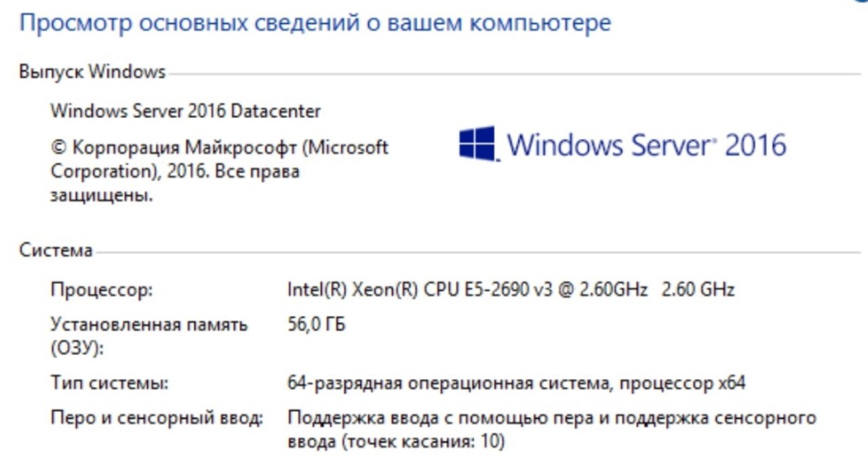This screenshot has height=469, width=868.
Task: Click the divider line beside Выпуск Windows
Action: [x=514, y=74]
